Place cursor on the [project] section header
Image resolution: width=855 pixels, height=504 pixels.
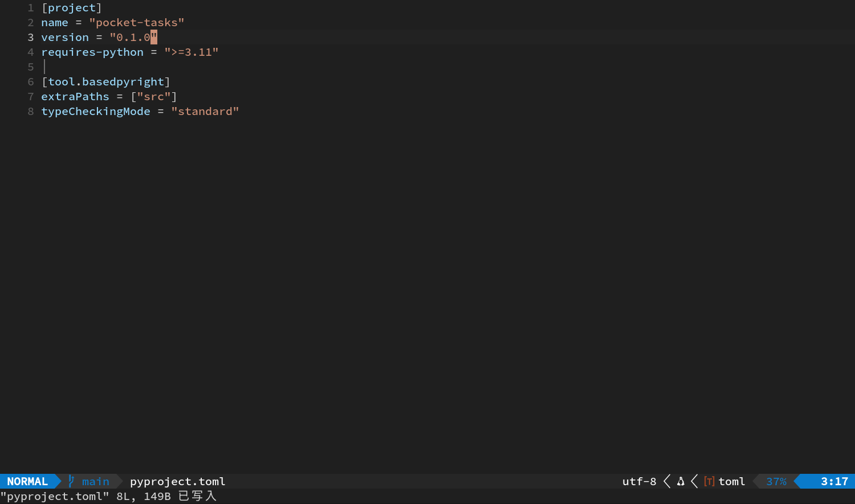click(x=72, y=8)
